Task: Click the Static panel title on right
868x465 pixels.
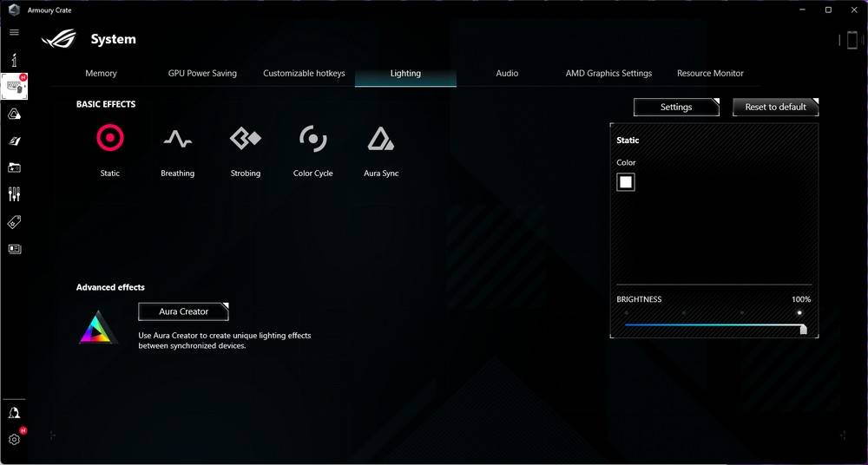Action: [628, 141]
